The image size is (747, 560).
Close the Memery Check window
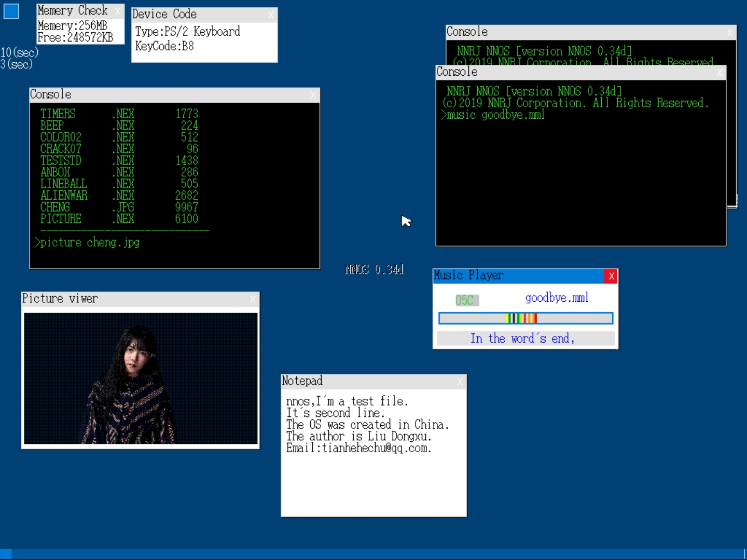(x=118, y=11)
